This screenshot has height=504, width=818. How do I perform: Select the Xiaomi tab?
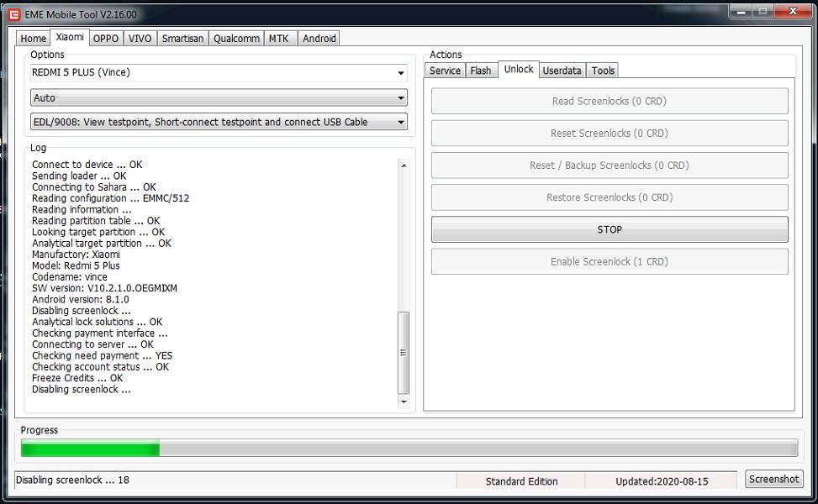pyautogui.click(x=70, y=37)
